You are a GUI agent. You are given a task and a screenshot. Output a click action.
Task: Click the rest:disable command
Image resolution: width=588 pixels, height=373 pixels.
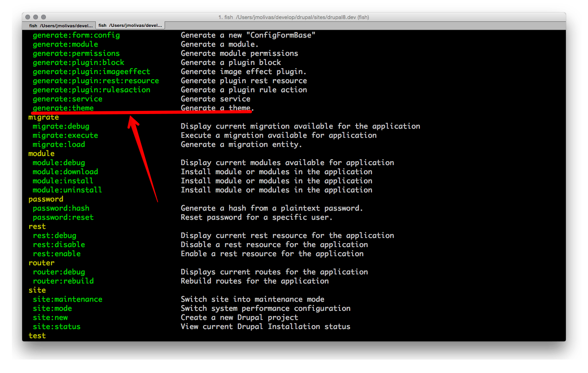(59, 245)
